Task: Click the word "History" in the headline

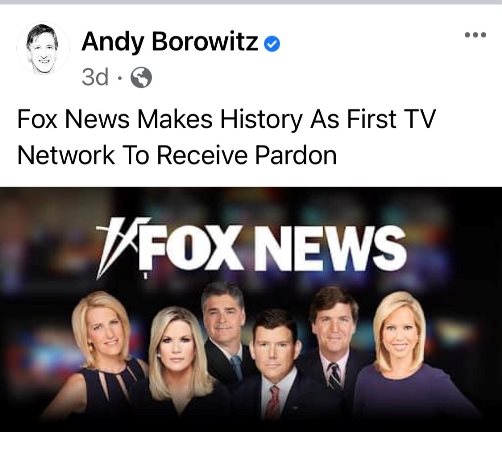Action: pos(261,119)
